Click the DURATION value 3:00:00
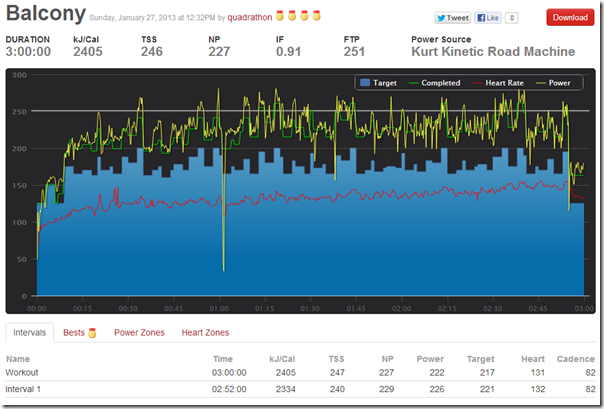This screenshot has width=604, height=409. click(x=28, y=52)
